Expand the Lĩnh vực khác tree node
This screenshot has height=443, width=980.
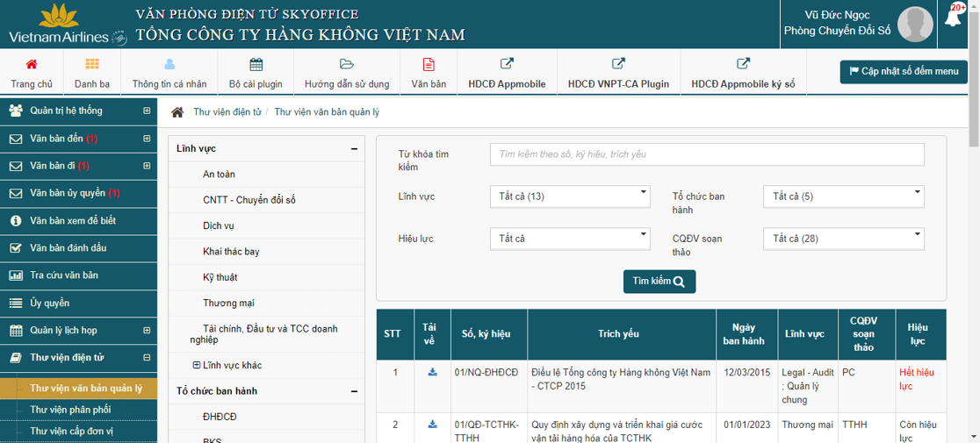click(197, 365)
